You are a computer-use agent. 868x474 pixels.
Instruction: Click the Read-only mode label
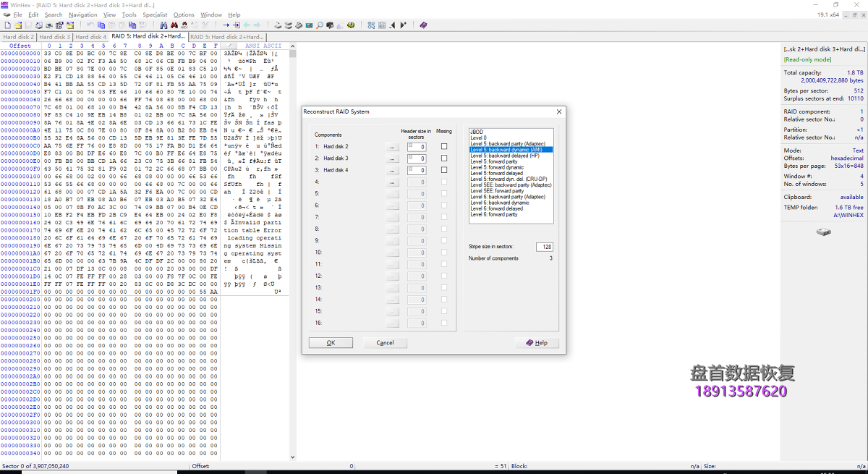[x=808, y=59]
